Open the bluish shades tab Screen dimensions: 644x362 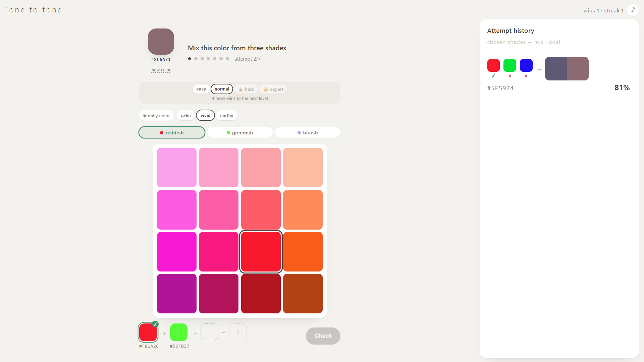click(x=308, y=133)
